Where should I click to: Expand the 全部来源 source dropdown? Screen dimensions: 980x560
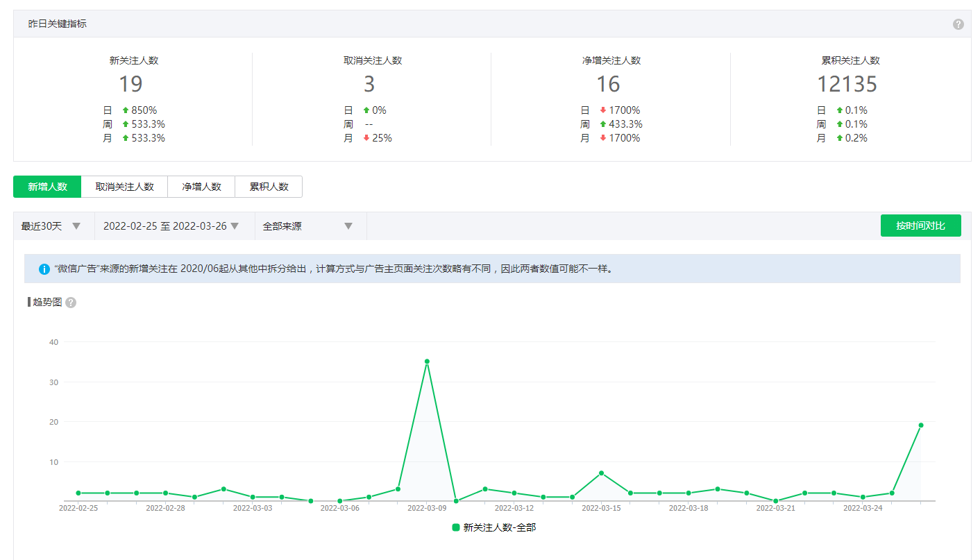point(311,226)
